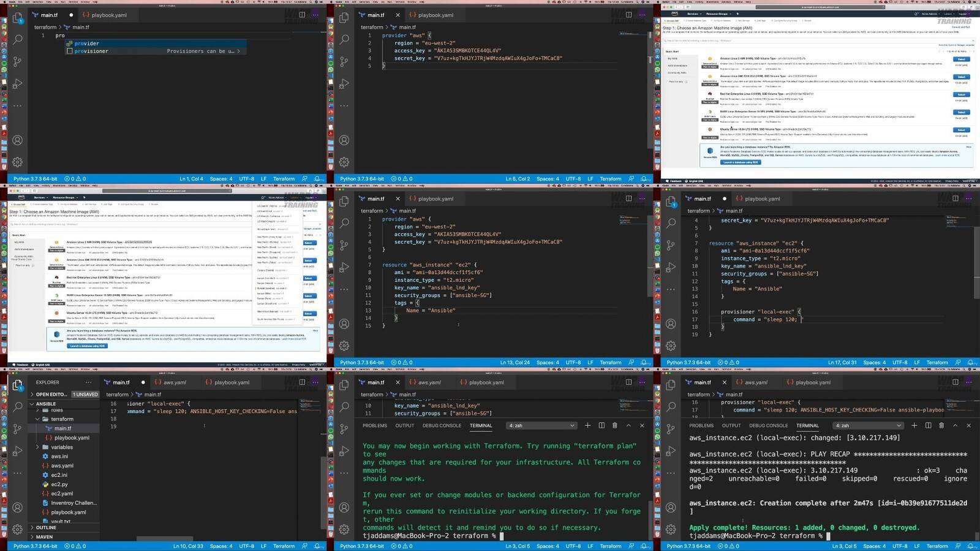980x551 pixels.
Task: Kill the terminal showing Apply complete output
Action: 941,425
